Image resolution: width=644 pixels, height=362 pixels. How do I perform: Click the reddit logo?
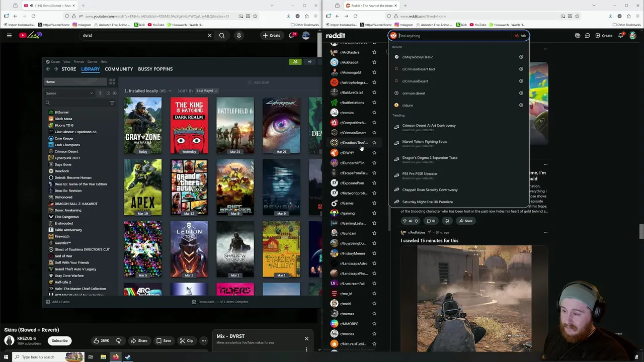coord(336,36)
